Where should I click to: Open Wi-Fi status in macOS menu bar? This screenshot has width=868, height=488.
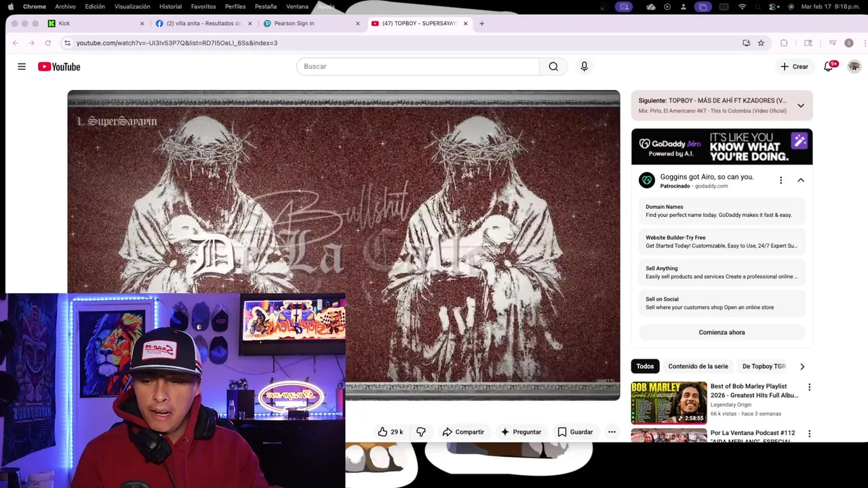pos(742,7)
